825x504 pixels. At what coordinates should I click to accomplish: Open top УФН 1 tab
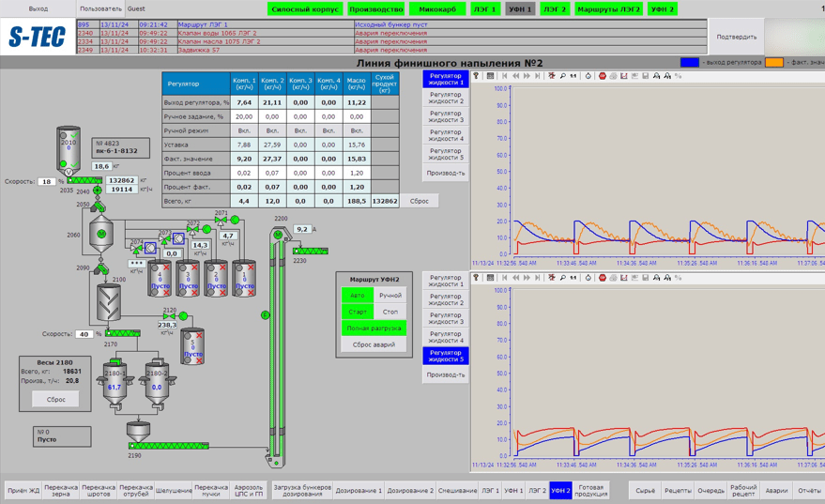click(520, 9)
